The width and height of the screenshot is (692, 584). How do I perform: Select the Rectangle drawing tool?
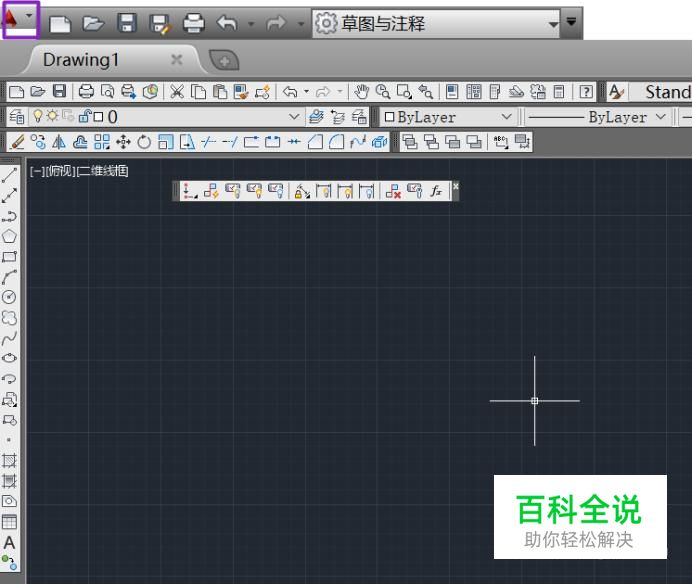tap(9, 256)
